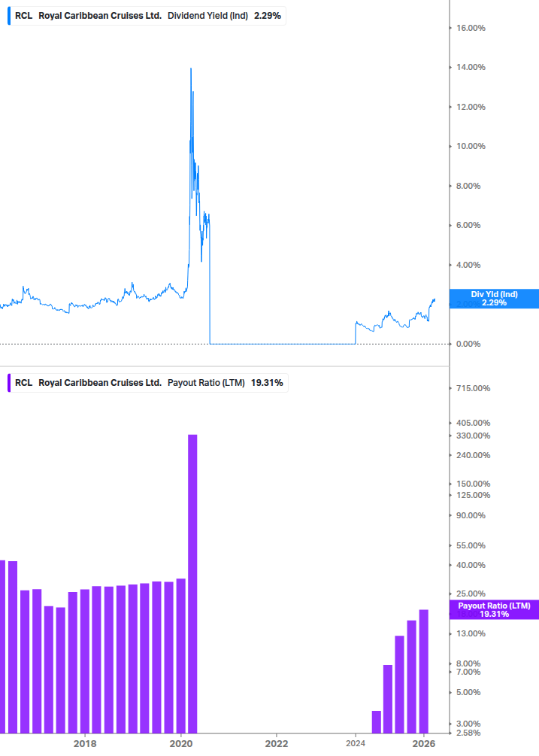Click the 14.00% tick on the yield axis

tap(471, 67)
